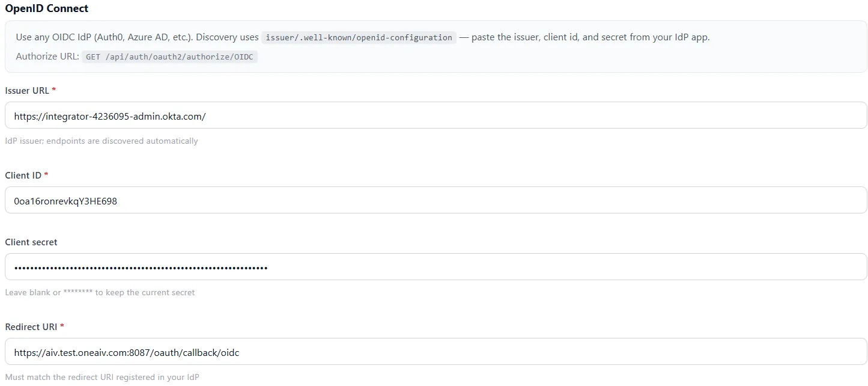Screen dimensions: 868x386
Task: Click the 'Authorize URL:' label in the info box
Action: 47,57
